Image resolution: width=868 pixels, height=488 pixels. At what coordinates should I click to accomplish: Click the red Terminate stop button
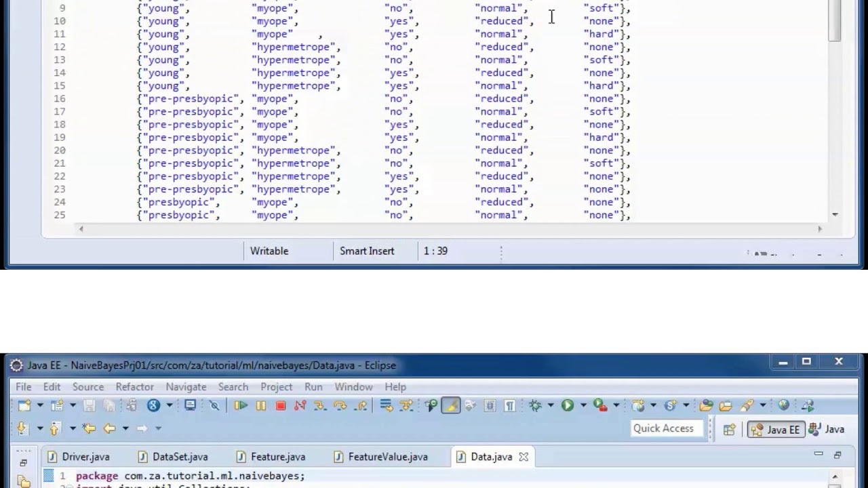coord(281,405)
